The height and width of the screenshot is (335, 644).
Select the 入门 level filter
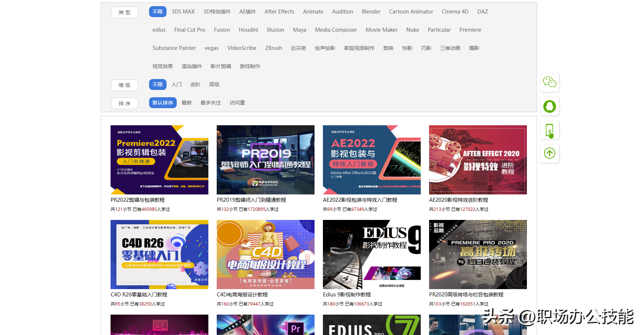click(177, 84)
